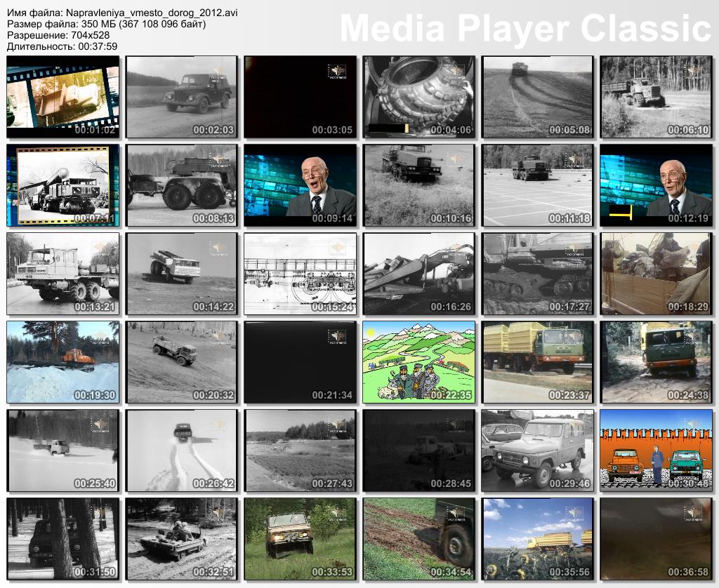The image size is (719, 588).
Task: Click the cartoon Kremlin wall thumbnail at 00:30:48
Action: [657, 450]
